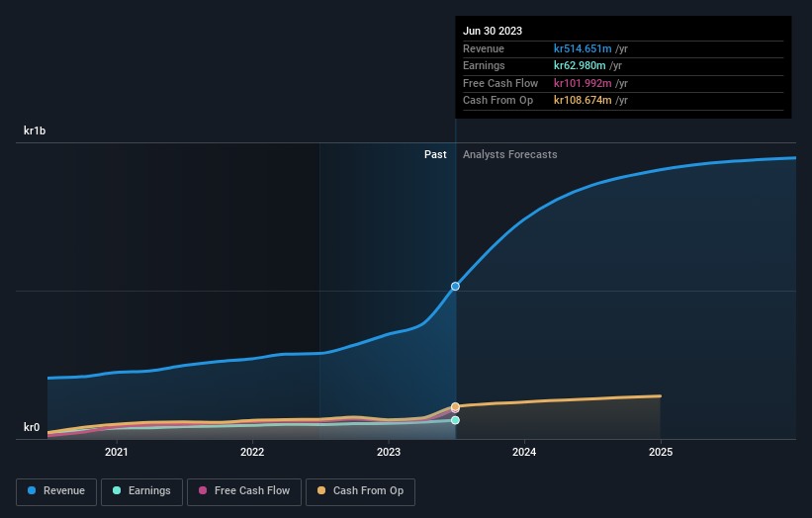The width and height of the screenshot is (812, 518).
Task: Click the kr101.992m free cash flow value
Action: pyautogui.click(x=583, y=83)
